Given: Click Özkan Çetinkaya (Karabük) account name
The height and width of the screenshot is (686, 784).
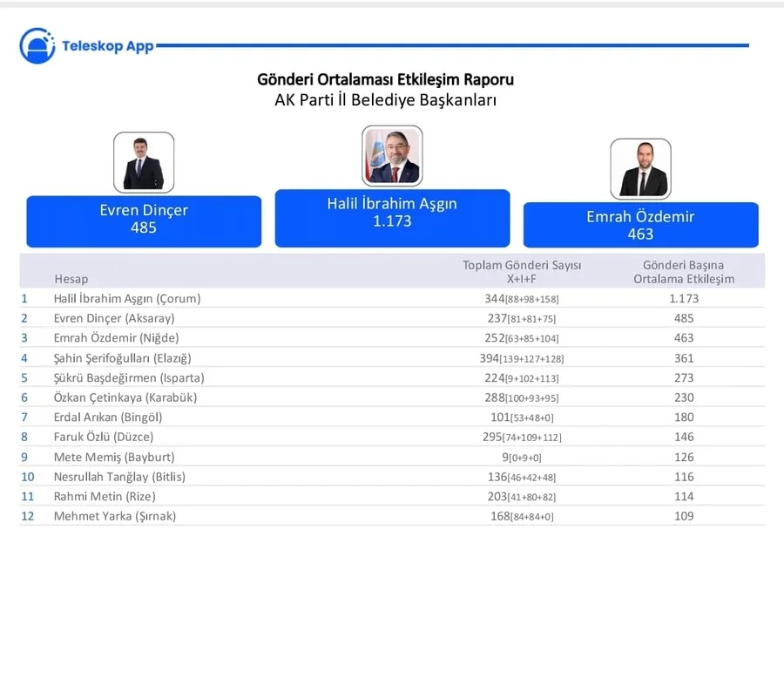Looking at the screenshot, I should point(125,397).
